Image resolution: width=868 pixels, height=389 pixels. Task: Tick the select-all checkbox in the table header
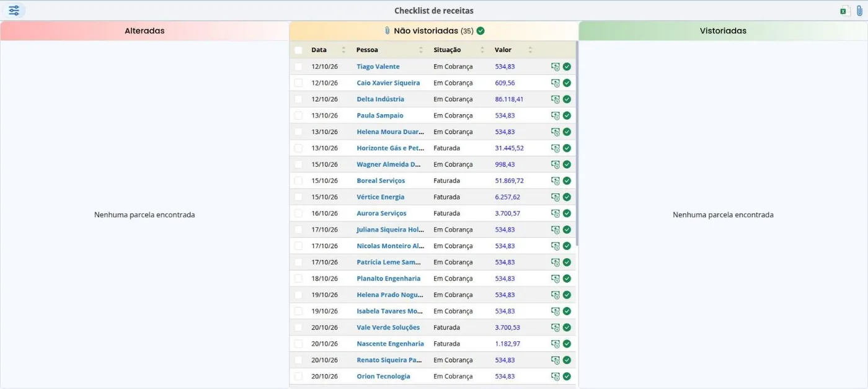pos(299,50)
